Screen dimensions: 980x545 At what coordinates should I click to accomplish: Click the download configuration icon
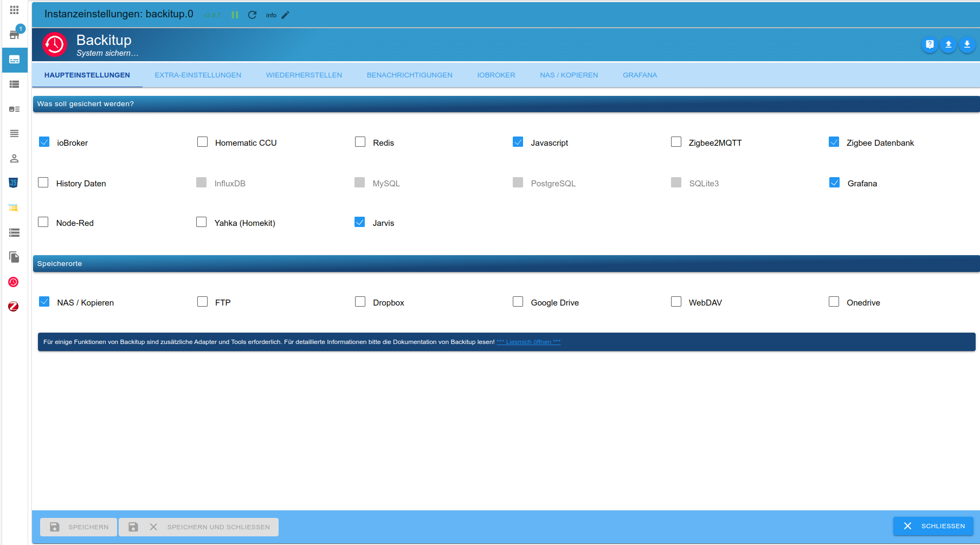click(967, 44)
